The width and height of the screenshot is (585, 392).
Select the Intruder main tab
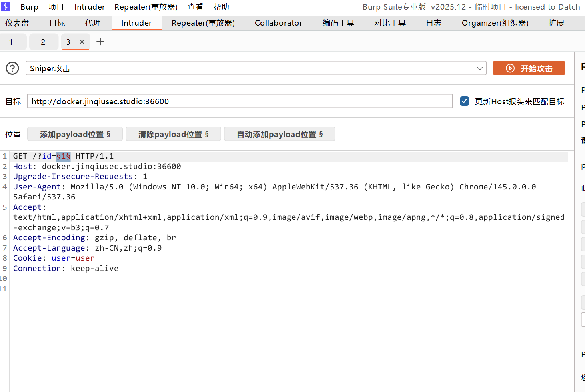coord(136,23)
